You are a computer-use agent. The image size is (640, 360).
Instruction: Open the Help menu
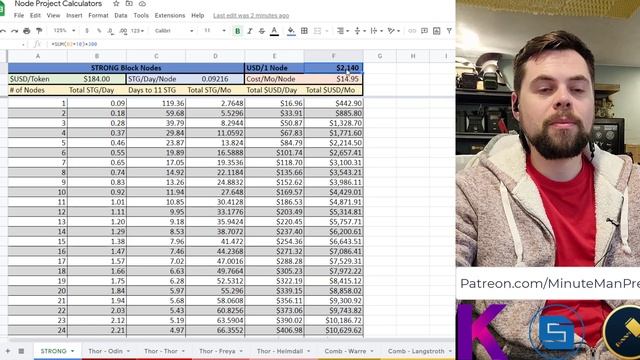198,16
